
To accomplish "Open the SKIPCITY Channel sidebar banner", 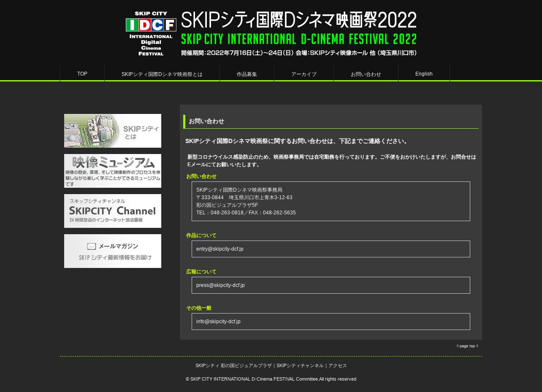I will point(113,211).
